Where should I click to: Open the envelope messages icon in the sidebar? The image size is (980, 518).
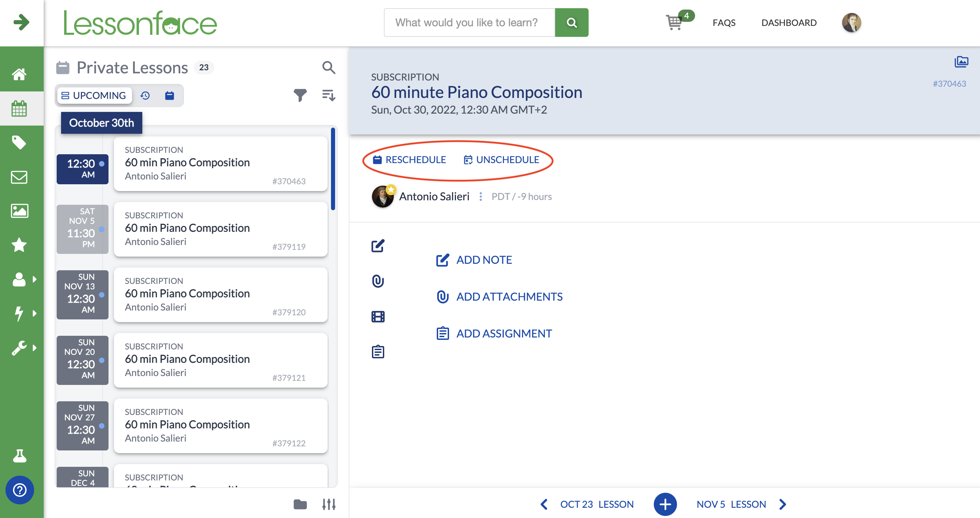click(x=19, y=177)
